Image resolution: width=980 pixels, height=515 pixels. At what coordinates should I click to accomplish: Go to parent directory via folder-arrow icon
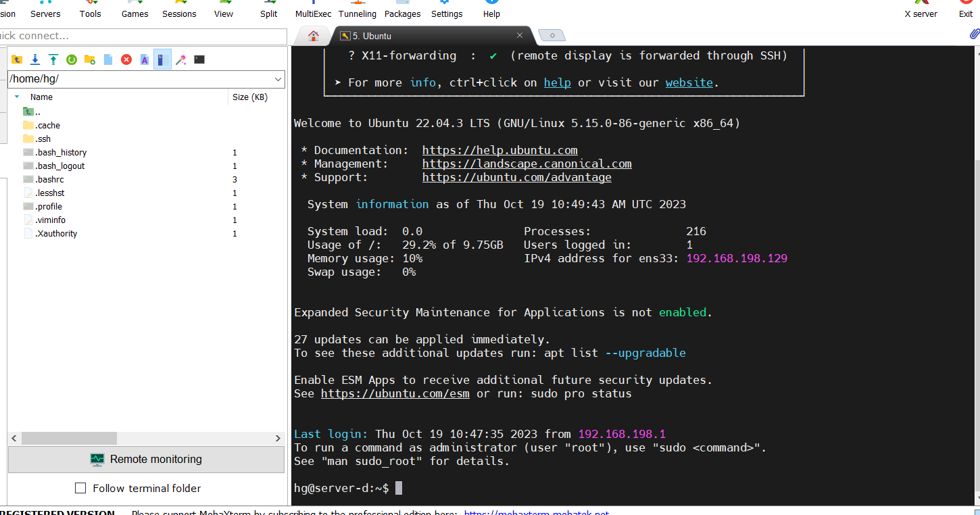(x=17, y=59)
